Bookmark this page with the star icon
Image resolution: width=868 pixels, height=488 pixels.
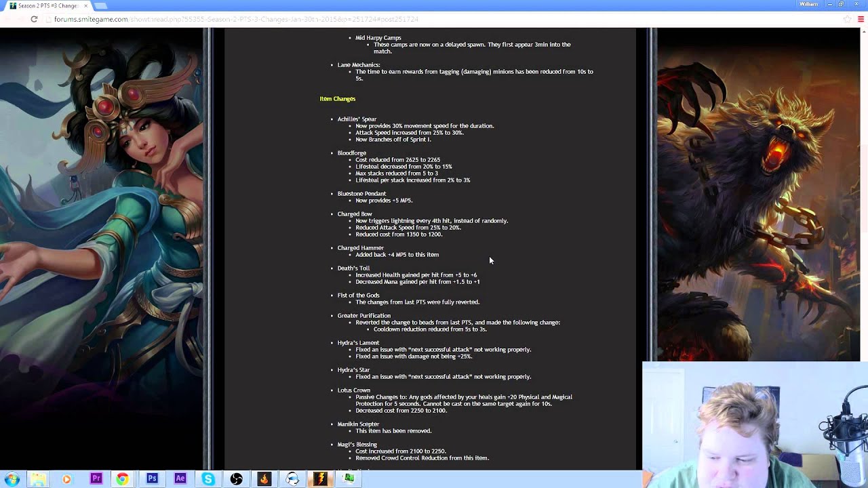848,19
